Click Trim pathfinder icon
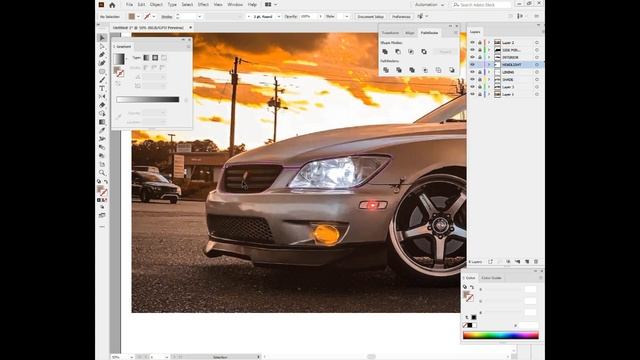The height and width of the screenshot is (360, 640). (399, 70)
